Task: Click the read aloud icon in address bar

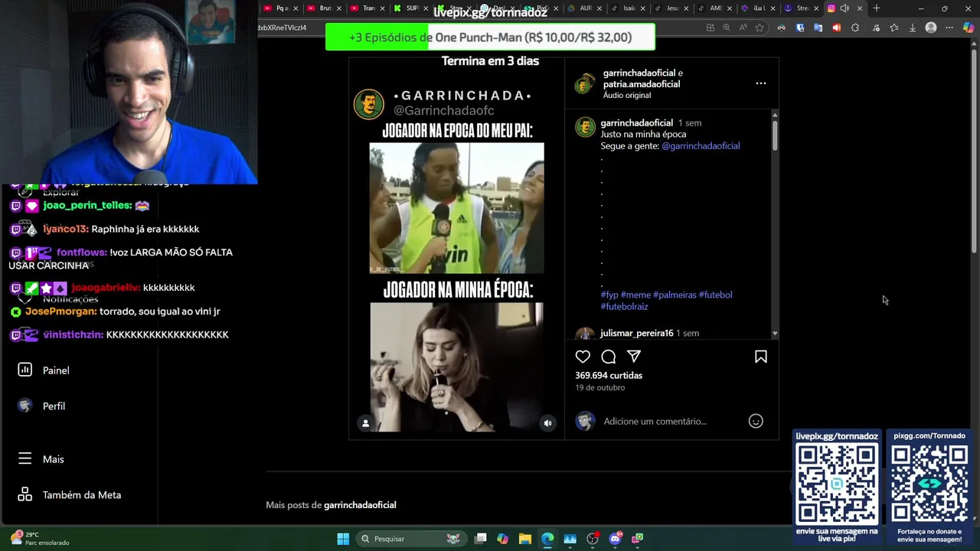Action: (x=743, y=28)
